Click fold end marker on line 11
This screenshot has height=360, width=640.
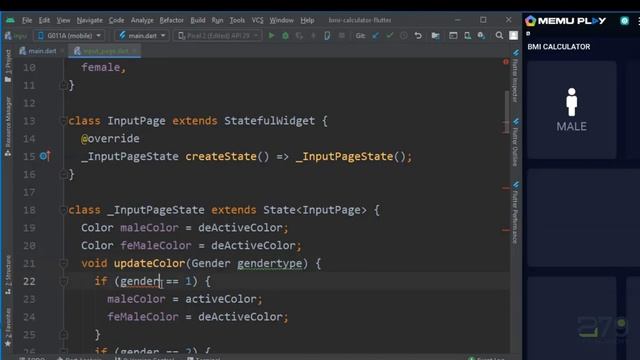[63, 85]
